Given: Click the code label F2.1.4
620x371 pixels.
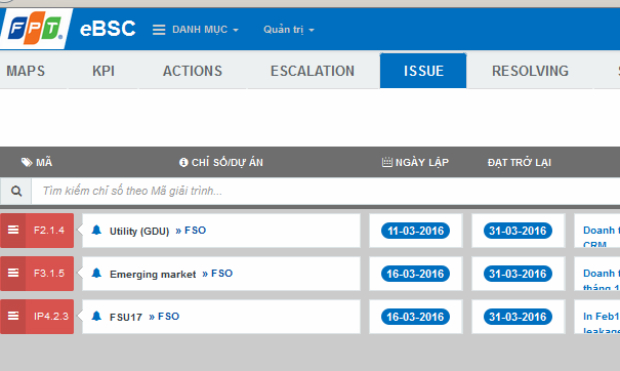Looking at the screenshot, I should [x=49, y=230].
